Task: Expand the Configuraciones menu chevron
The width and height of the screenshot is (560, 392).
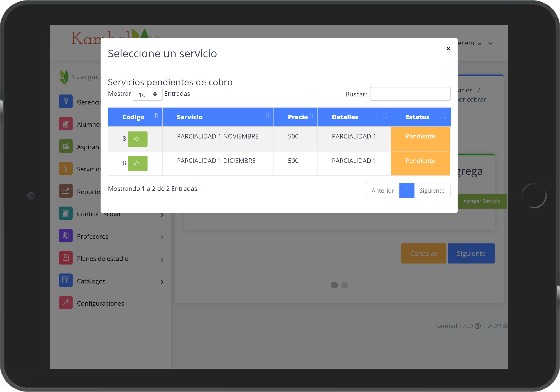Action: pos(162,305)
